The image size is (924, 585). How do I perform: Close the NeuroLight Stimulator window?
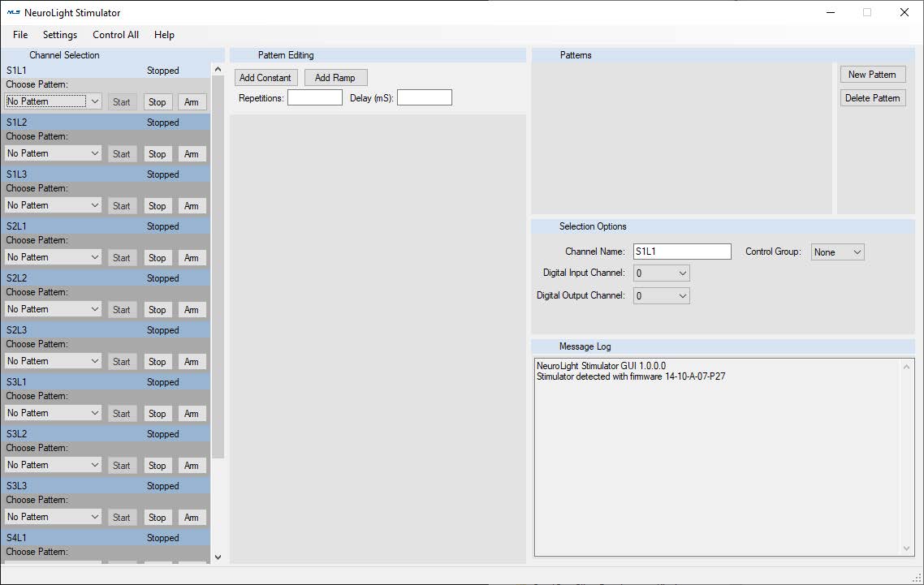(x=905, y=12)
